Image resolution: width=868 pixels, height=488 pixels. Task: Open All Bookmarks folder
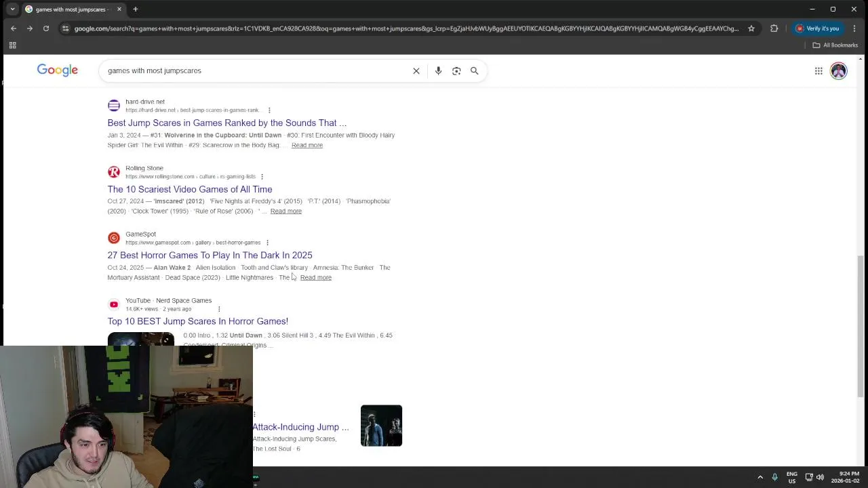tap(835, 45)
